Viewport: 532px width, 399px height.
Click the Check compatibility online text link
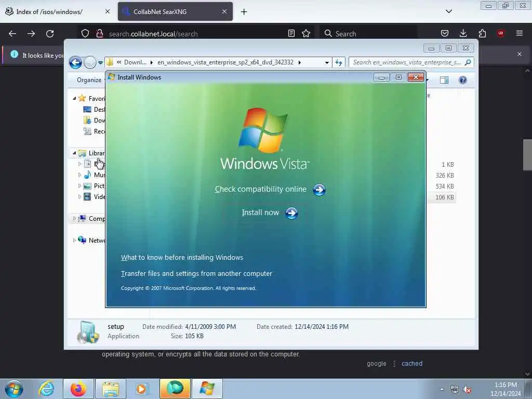pos(261,189)
